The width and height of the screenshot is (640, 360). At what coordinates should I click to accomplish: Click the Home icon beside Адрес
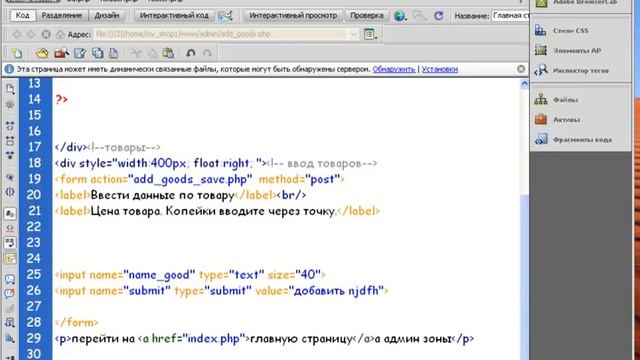60,34
